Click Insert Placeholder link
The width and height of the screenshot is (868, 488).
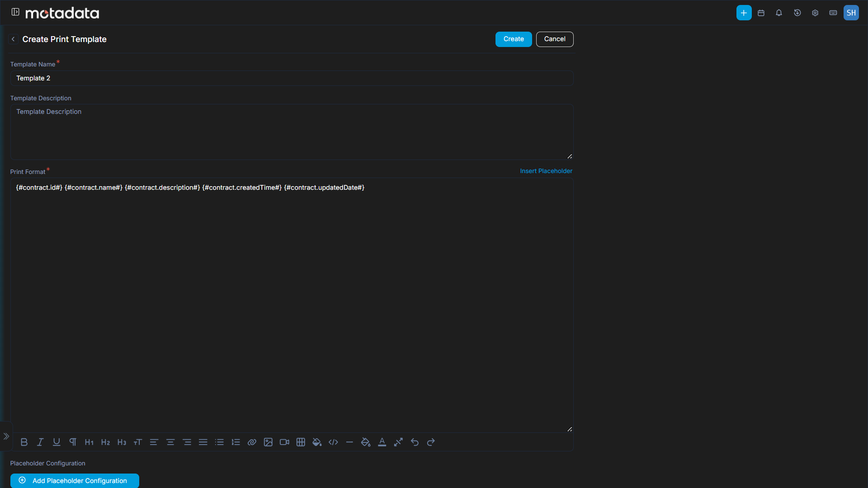(x=546, y=171)
